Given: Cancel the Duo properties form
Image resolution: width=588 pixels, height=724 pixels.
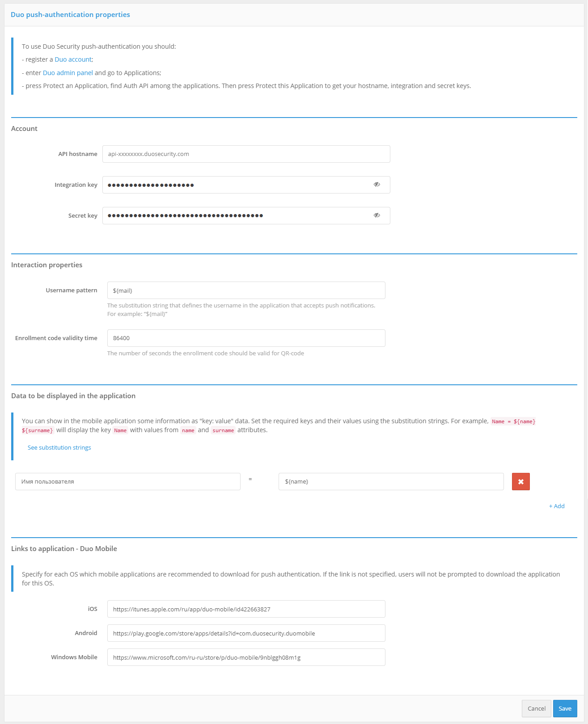Looking at the screenshot, I should point(537,708).
